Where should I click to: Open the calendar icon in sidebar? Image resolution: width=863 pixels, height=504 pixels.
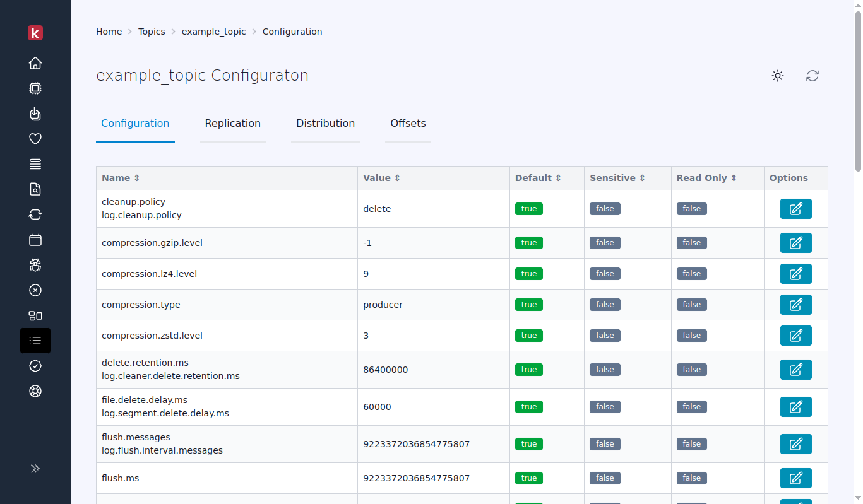coord(35,240)
